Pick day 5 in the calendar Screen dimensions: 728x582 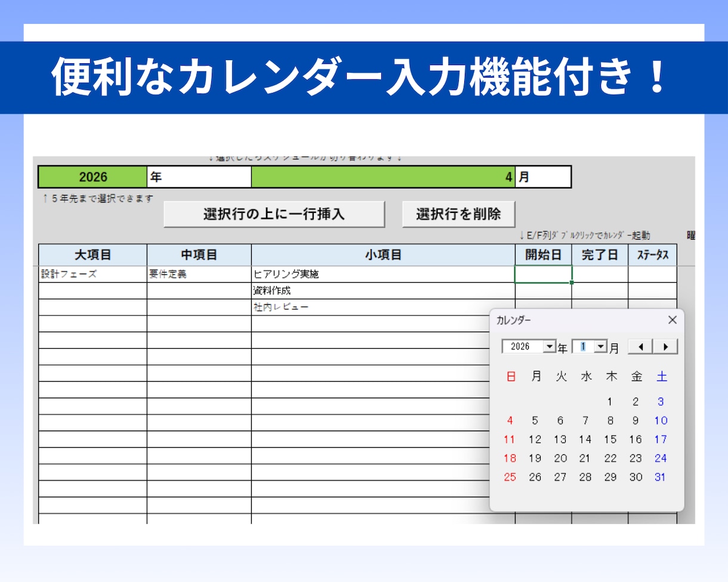(x=535, y=420)
